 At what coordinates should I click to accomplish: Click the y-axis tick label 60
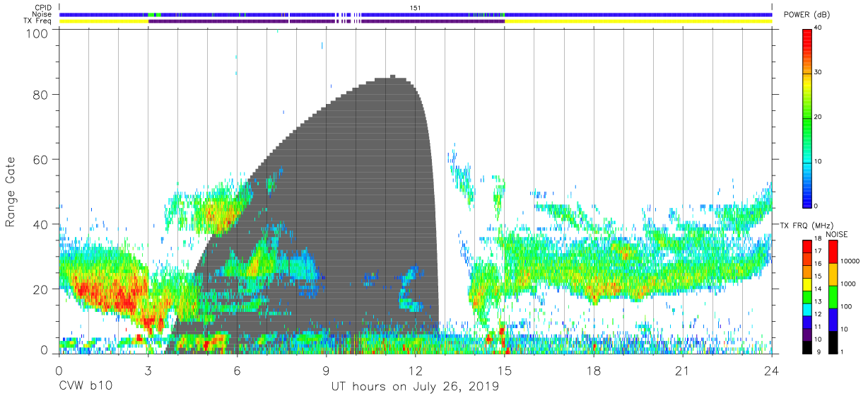tap(42, 159)
